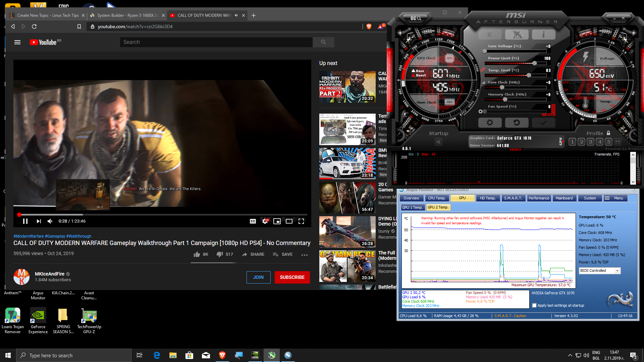Open the Afterburner OC Scanner
644x362 pixels.
click(416, 18)
